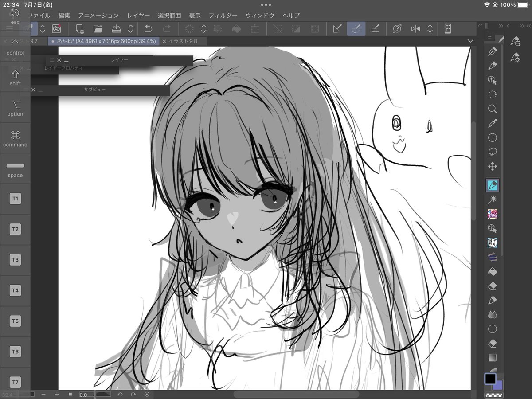Screen dimensions: 532x399
Task: Select the highlighted active pen tool
Action: pyautogui.click(x=492, y=185)
